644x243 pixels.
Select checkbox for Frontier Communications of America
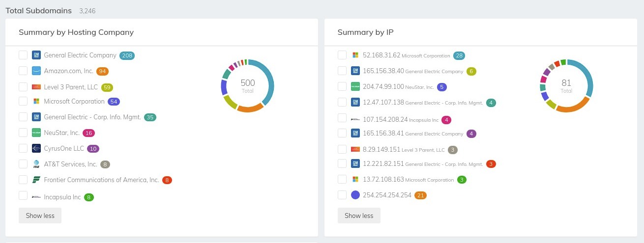(x=23, y=179)
